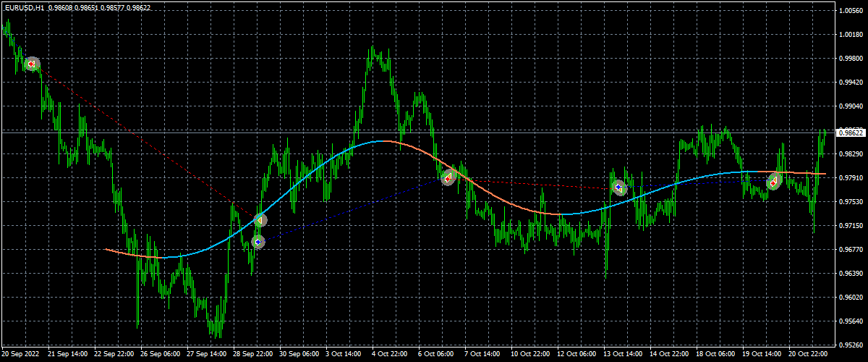The height and width of the screenshot is (362, 868).
Task: Select the red arrow trade marker near 19 Oct 14:00
Action: (x=774, y=182)
